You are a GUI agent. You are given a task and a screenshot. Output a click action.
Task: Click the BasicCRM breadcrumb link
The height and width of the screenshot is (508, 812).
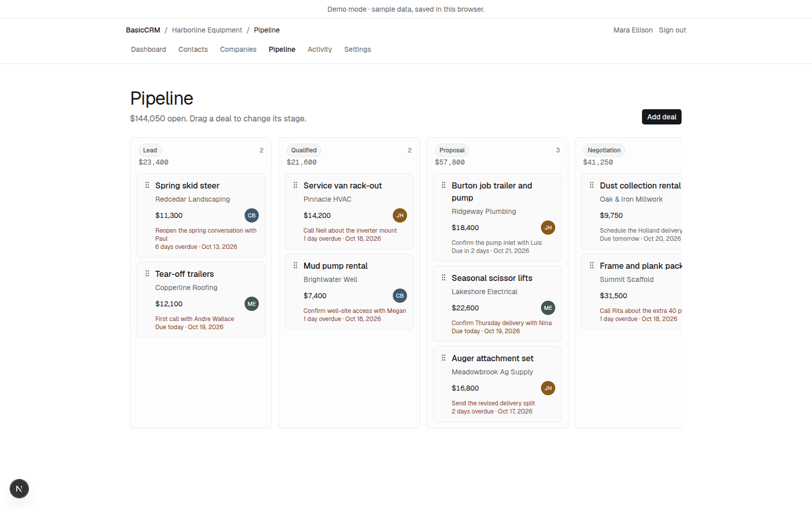pyautogui.click(x=143, y=30)
